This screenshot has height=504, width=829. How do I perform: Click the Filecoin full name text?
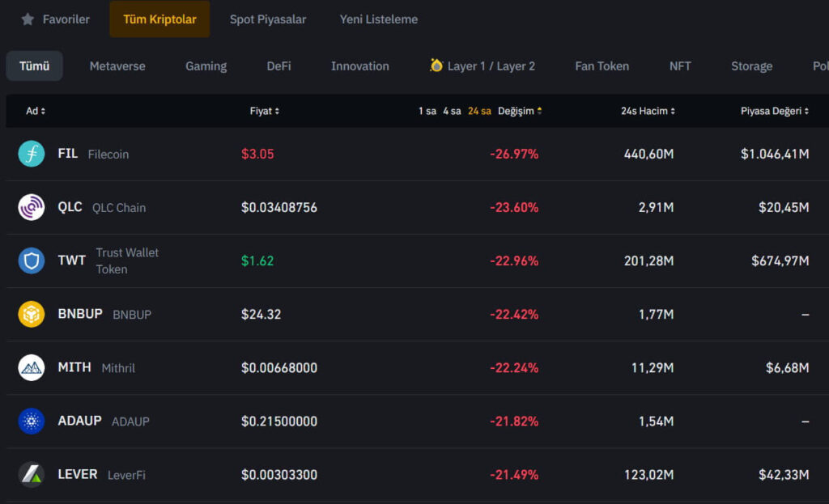108,155
